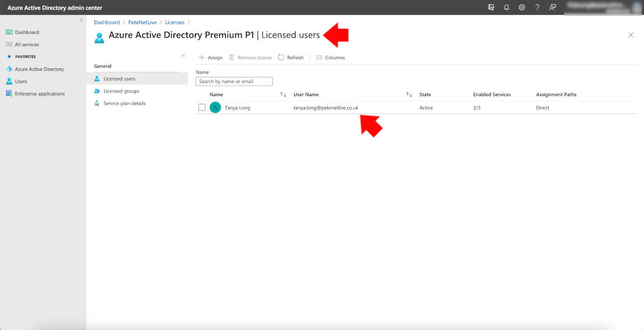Viewport: 644px width, 330px height.
Task: Open Users from the left sidebar
Action: [21, 81]
